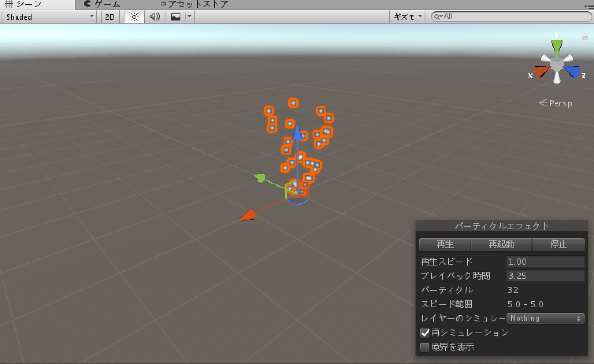Click the green move handle arrow
The width and height of the screenshot is (594, 364).
pyautogui.click(x=260, y=178)
